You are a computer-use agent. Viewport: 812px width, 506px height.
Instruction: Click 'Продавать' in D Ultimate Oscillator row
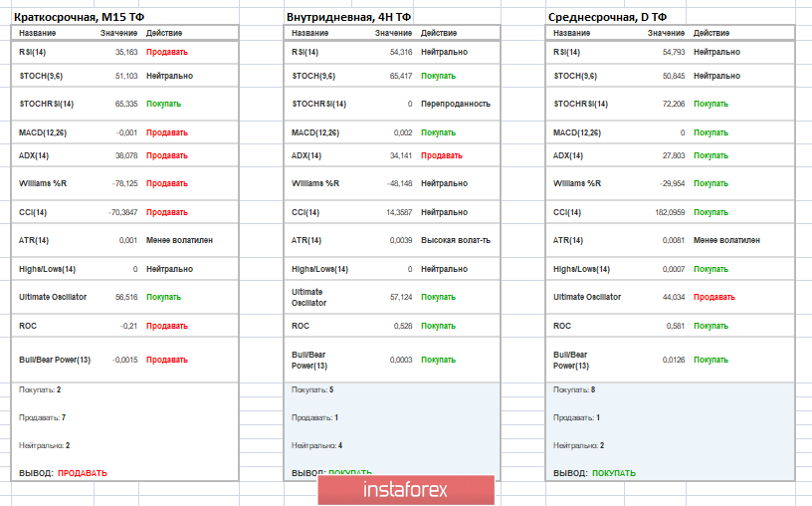tap(714, 297)
